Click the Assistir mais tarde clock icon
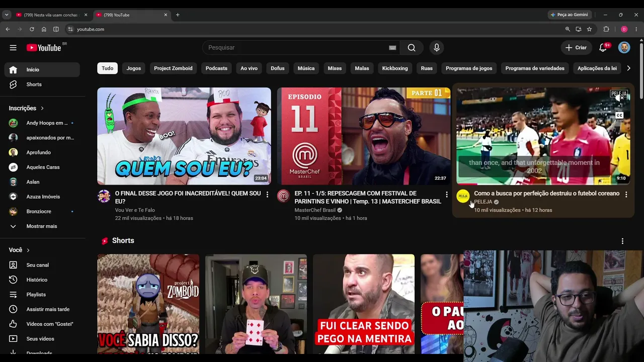Image resolution: width=644 pixels, height=362 pixels. pos(13,309)
